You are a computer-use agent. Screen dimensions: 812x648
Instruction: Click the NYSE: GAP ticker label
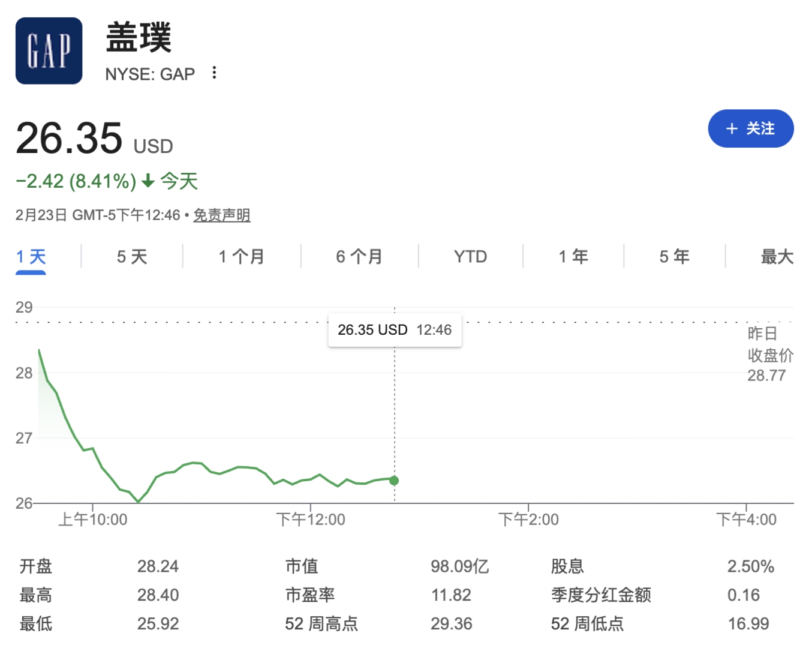click(x=150, y=73)
